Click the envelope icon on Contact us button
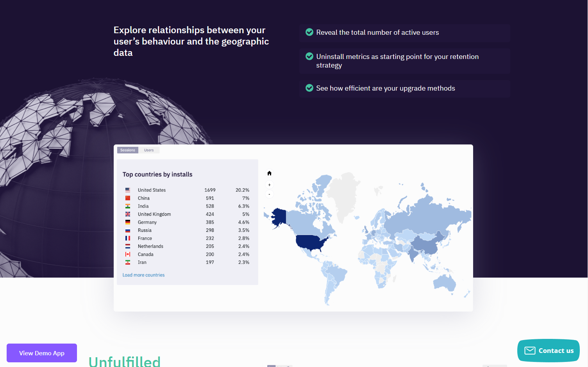This screenshot has height=367, width=588. [530, 351]
